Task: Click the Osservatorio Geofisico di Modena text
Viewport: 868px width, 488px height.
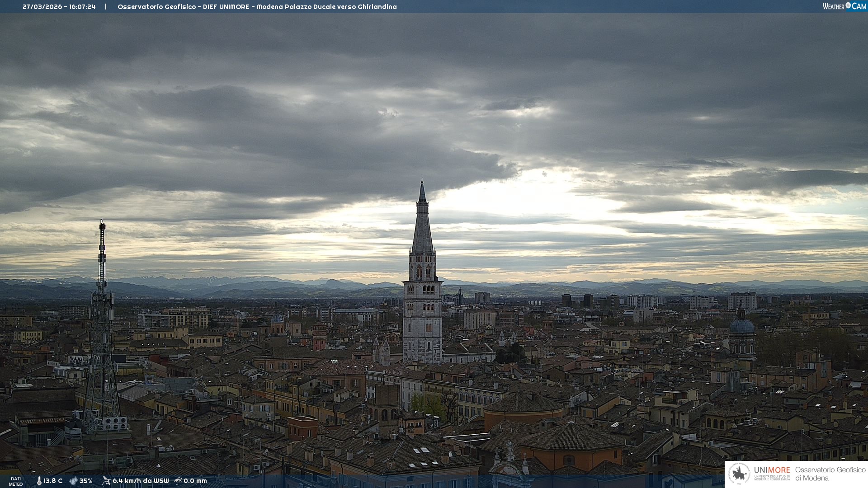Action: pyautogui.click(x=830, y=474)
